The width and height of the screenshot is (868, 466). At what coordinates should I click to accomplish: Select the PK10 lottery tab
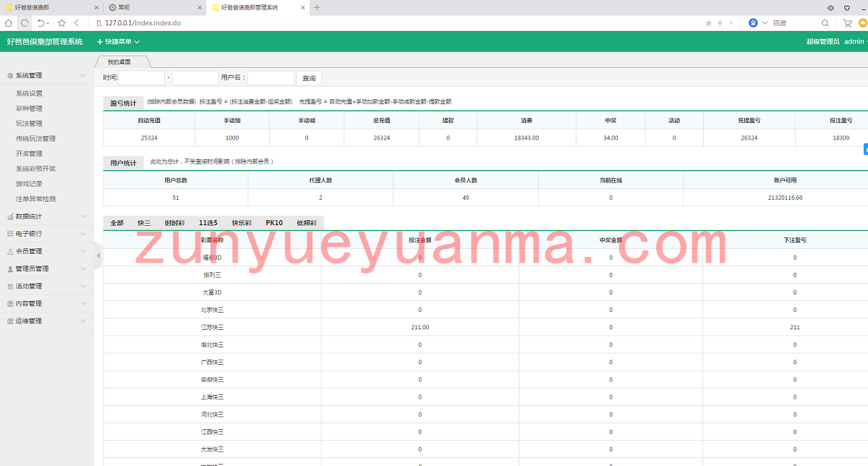[x=274, y=223]
